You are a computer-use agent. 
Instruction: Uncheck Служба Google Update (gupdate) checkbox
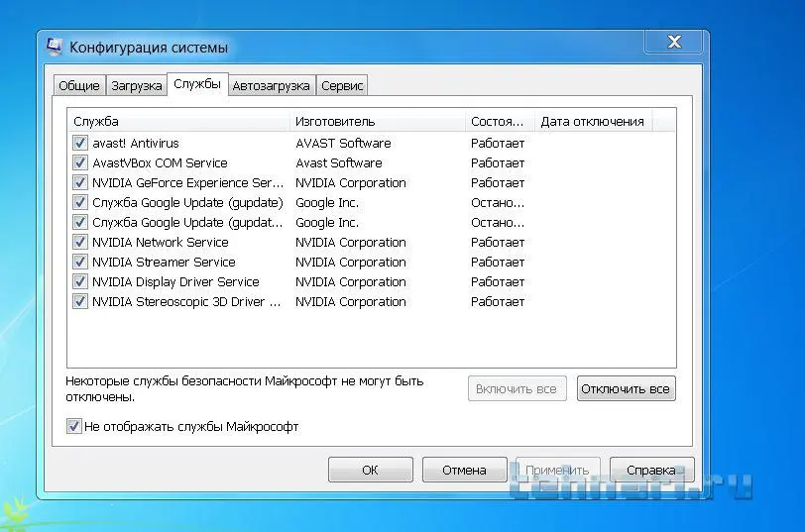pos(79,202)
